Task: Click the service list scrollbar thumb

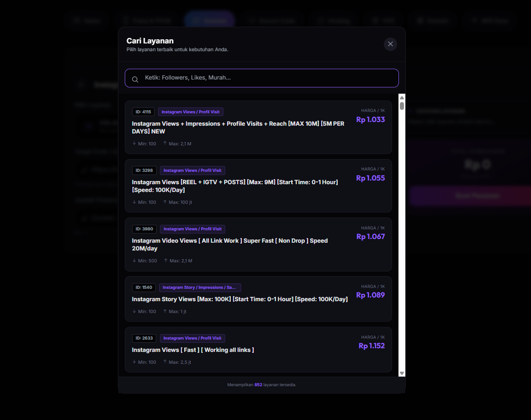Action: (x=402, y=106)
